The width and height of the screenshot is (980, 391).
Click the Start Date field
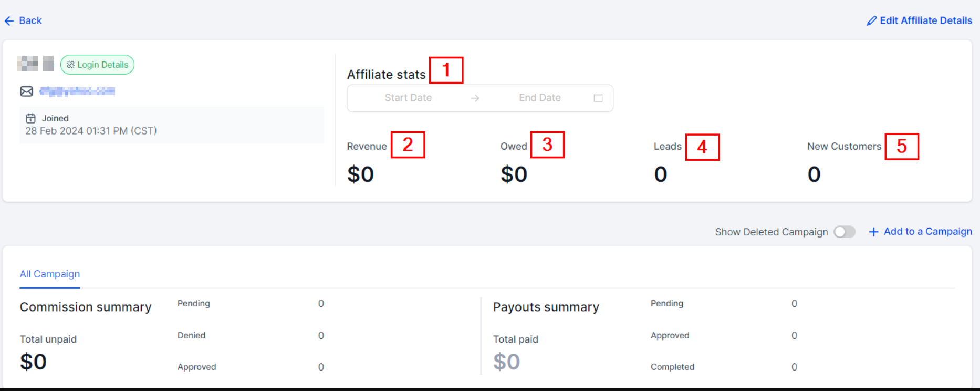click(408, 98)
